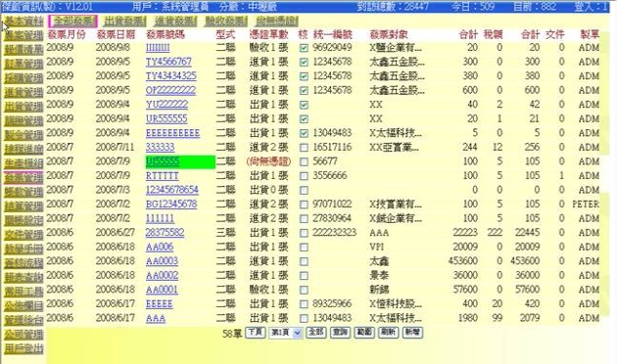Screen dimensions: 617x364
Task: Go to next page with 下頁 button
Action: (255, 333)
